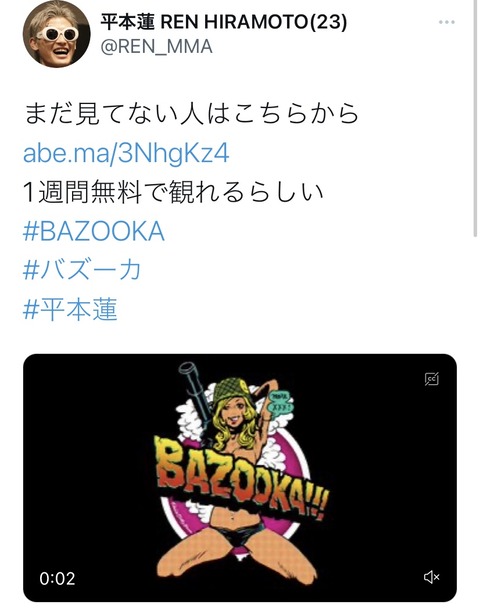480x609 pixels.
Task: Toggle closed captions on the video
Action: pos(431,379)
